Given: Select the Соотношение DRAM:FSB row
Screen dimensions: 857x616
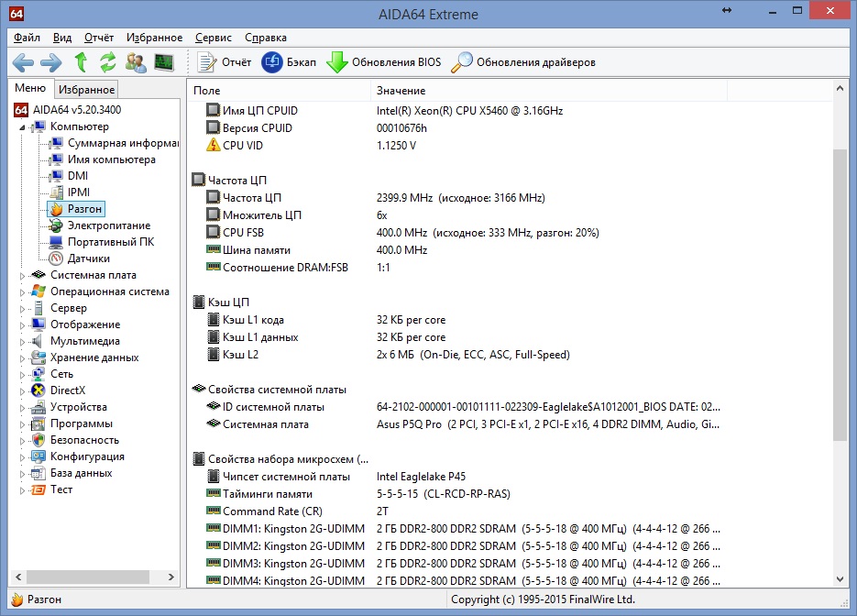Looking at the screenshot, I should pos(465,268).
